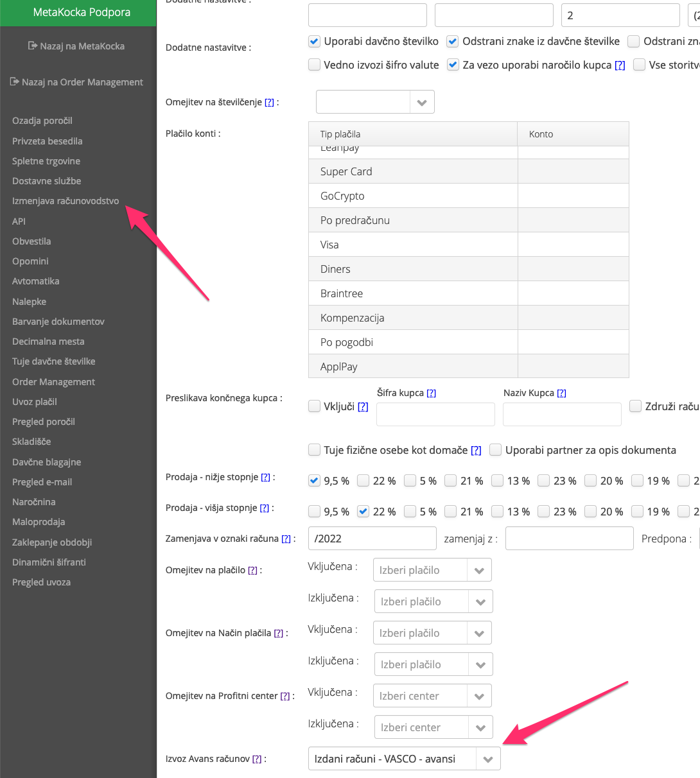
Task: Click the Tip plačila column header
Action: click(413, 134)
